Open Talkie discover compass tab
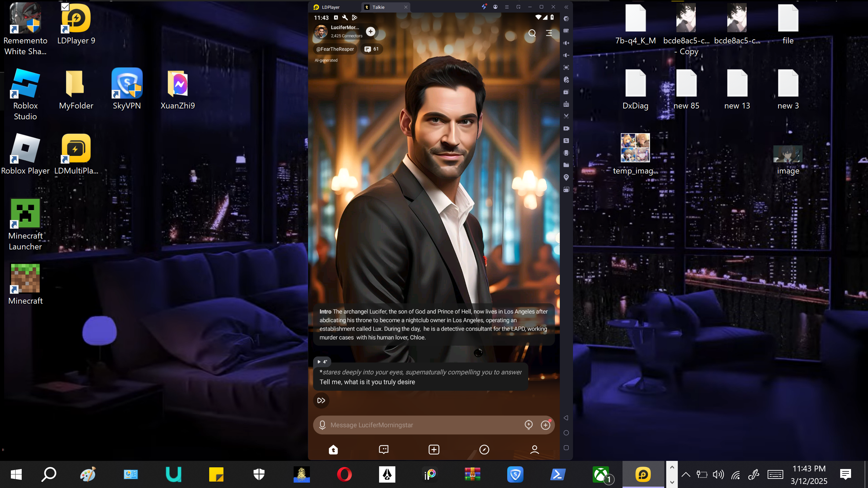This screenshot has width=868, height=488. pos(484,449)
